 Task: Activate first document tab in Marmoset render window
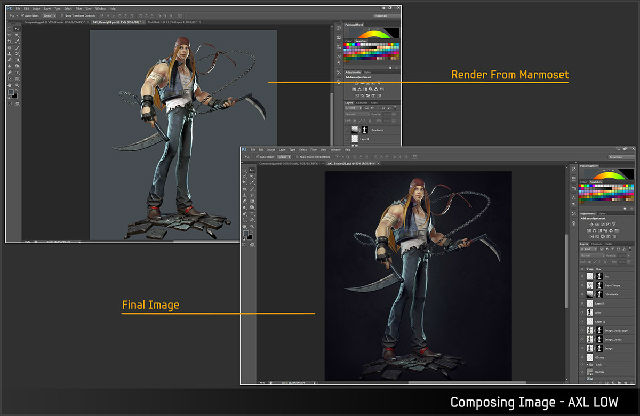click(55, 22)
